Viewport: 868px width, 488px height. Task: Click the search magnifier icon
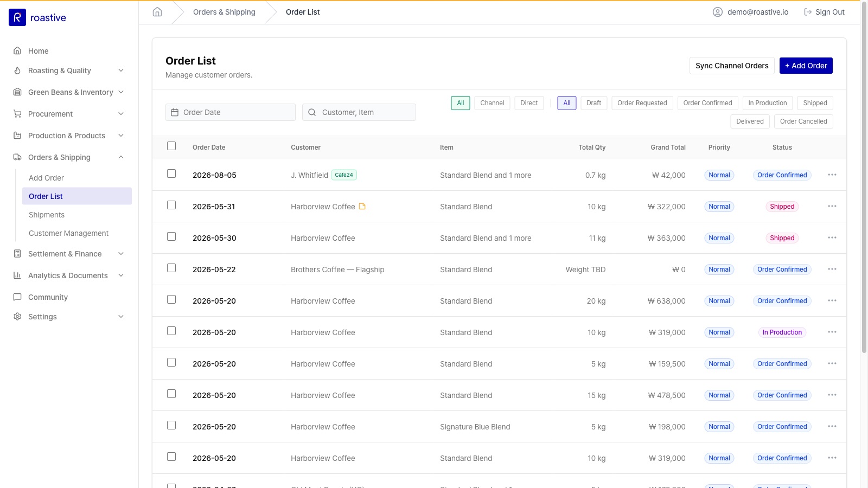tap(312, 112)
